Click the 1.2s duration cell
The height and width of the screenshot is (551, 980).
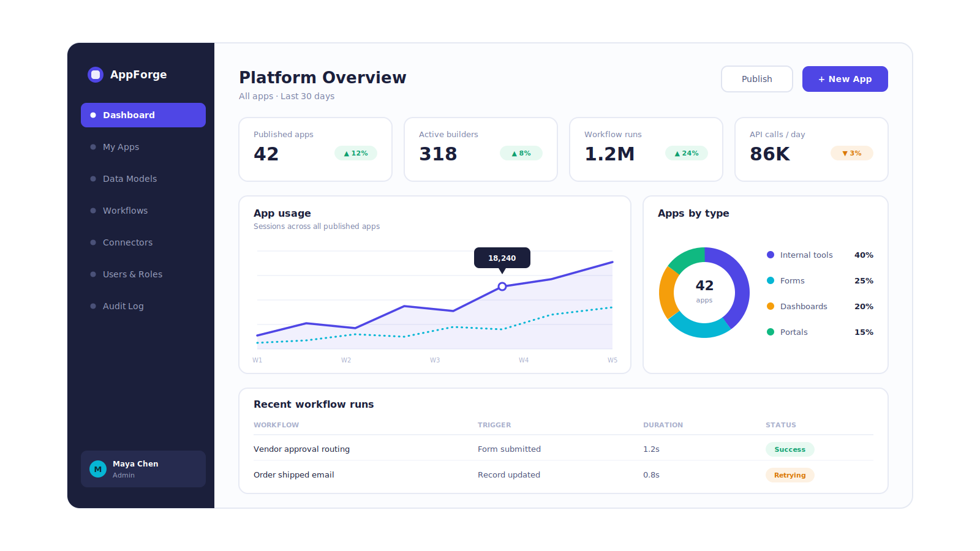[x=651, y=449]
